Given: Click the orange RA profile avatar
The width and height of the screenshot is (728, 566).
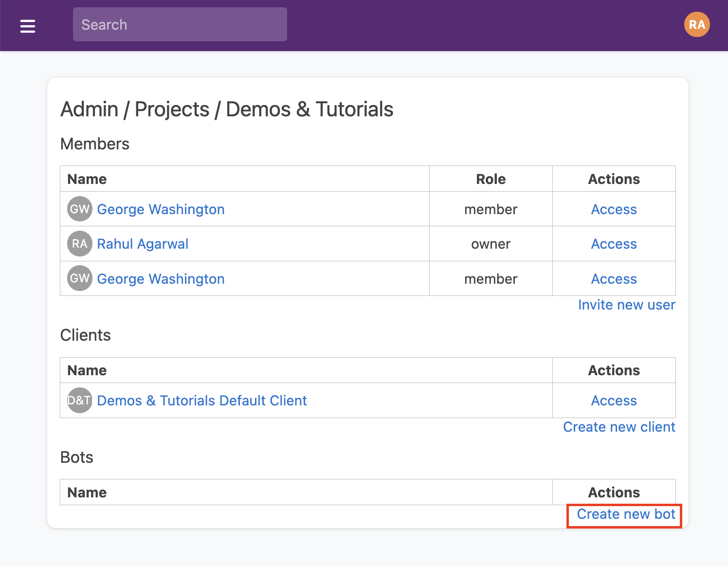Looking at the screenshot, I should pyautogui.click(x=697, y=25).
